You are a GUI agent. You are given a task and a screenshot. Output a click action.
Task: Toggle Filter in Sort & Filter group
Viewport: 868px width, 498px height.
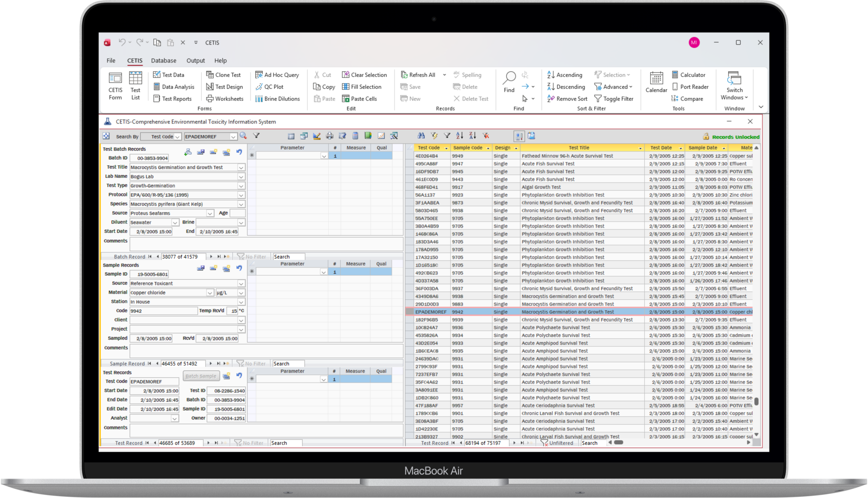tap(614, 99)
